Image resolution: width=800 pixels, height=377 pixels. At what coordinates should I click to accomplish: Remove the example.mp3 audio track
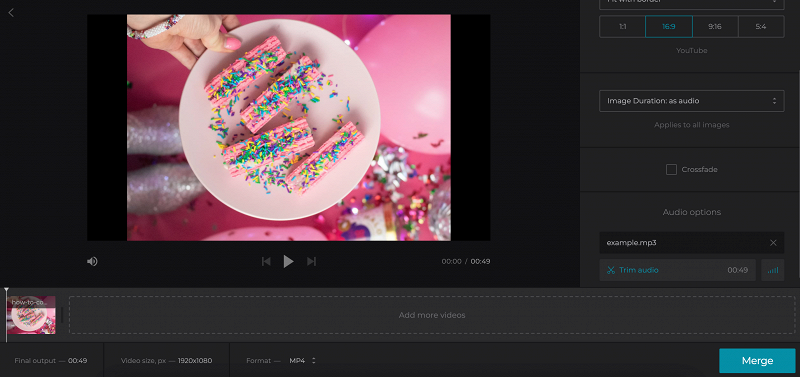click(x=773, y=243)
